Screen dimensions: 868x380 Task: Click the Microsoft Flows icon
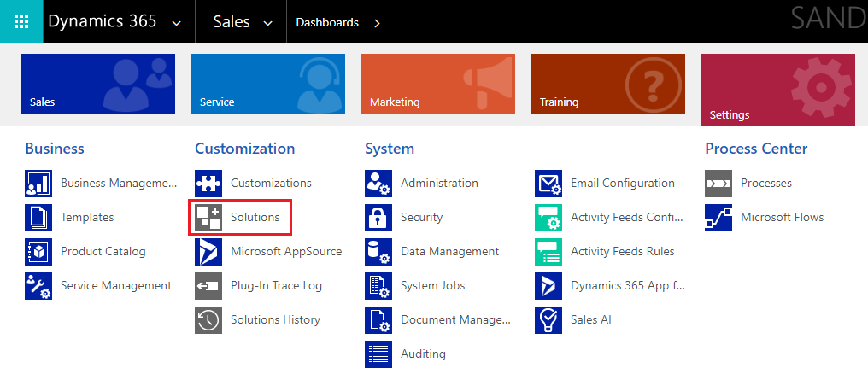[718, 218]
